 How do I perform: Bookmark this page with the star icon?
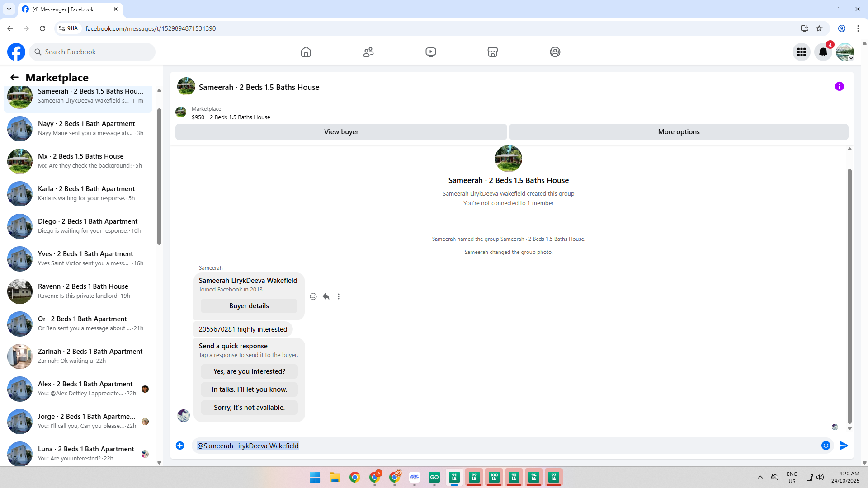click(x=819, y=28)
